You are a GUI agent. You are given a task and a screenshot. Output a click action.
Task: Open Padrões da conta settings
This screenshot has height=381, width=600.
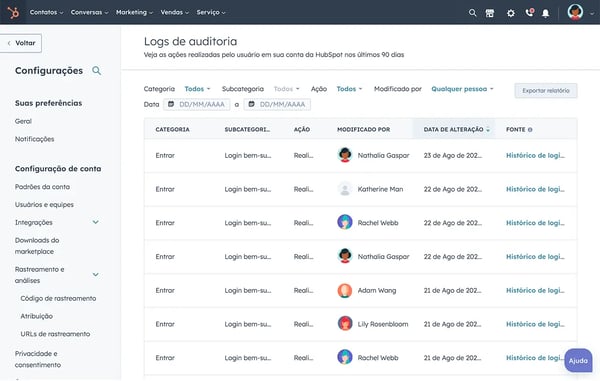tap(42, 187)
